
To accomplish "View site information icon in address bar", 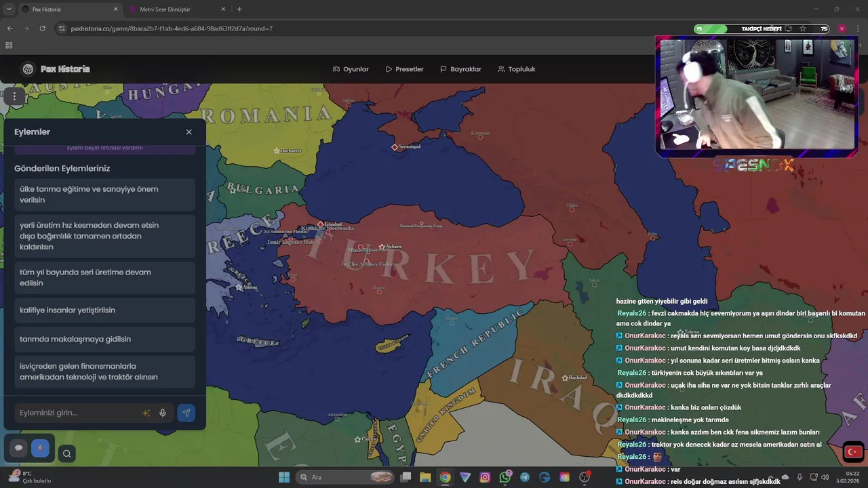I will point(62,28).
